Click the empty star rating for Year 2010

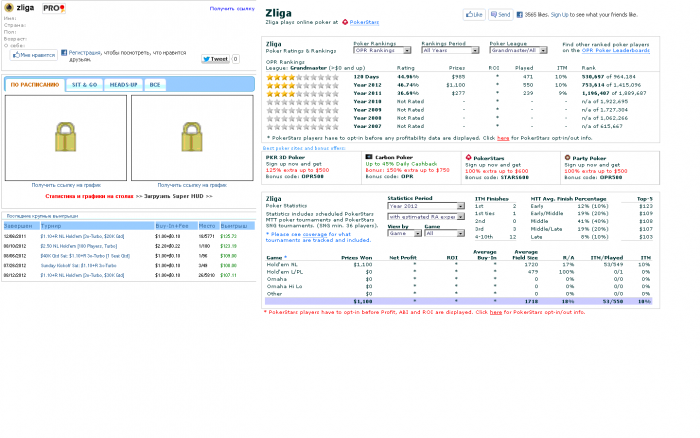302,102
